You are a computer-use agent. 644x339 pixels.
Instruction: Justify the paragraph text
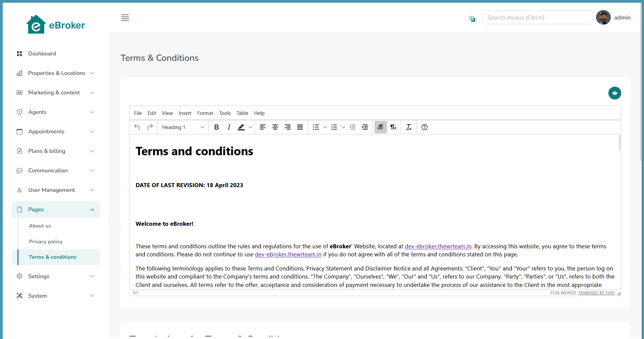[x=300, y=127]
